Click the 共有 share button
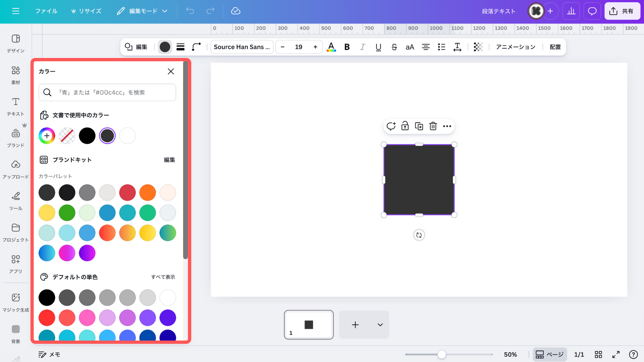This screenshot has height=362, width=644. coord(622,11)
